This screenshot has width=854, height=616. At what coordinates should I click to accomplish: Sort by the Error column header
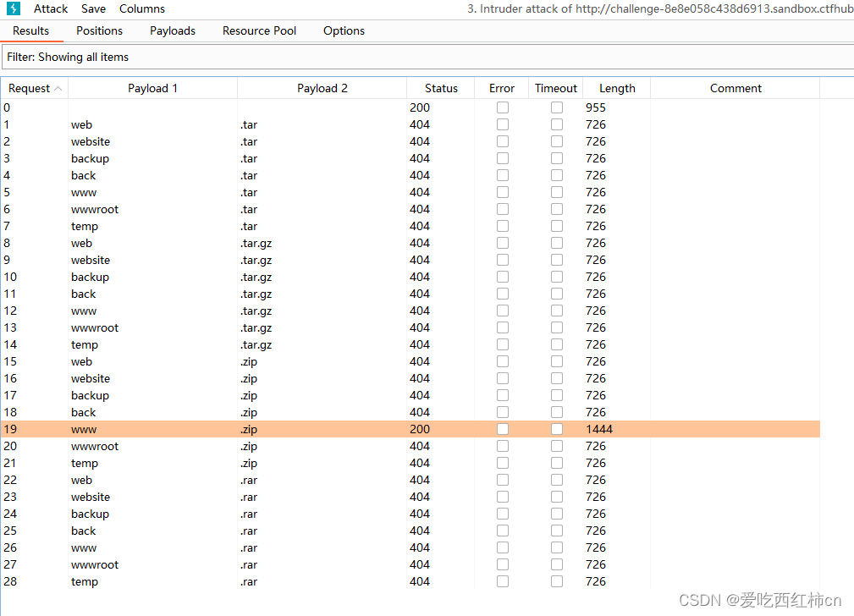[x=502, y=88]
